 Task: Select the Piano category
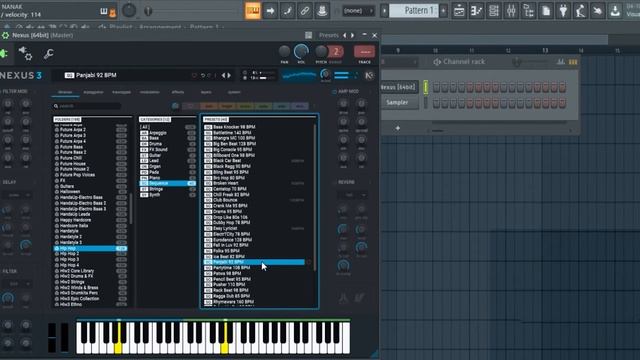coord(167,178)
